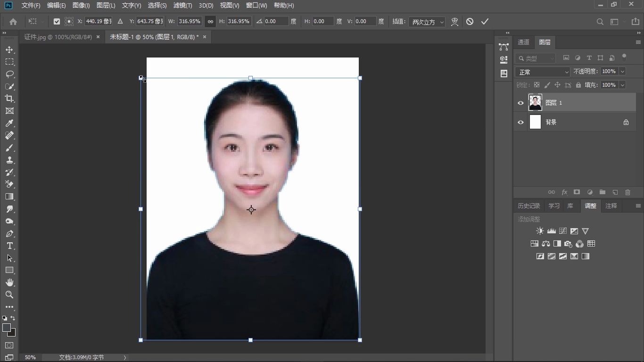644x362 pixels.
Task: Select the Crop tool
Action: 9,99
